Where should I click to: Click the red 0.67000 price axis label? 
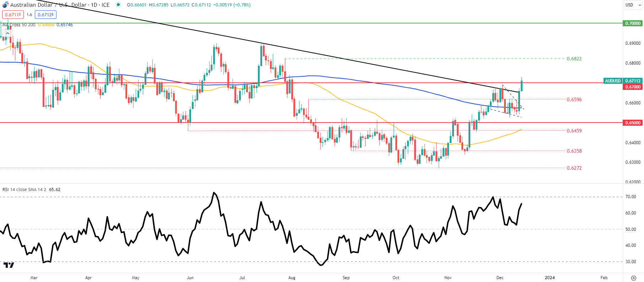tap(633, 87)
